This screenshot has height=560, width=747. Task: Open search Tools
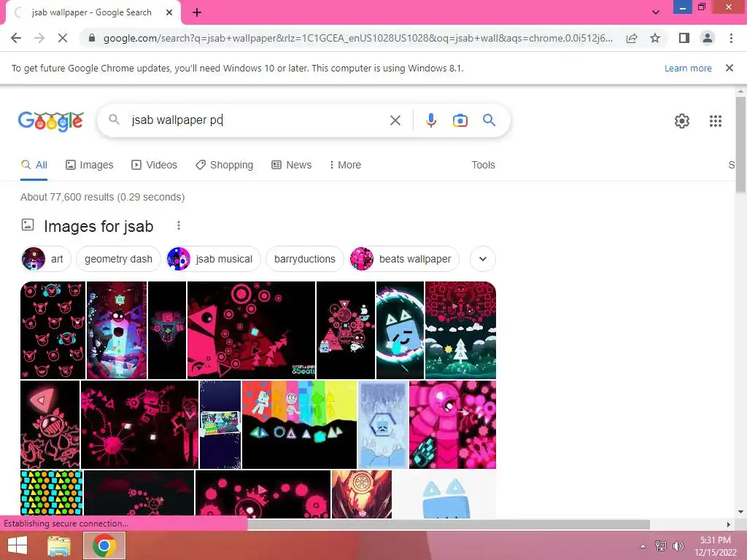(483, 166)
